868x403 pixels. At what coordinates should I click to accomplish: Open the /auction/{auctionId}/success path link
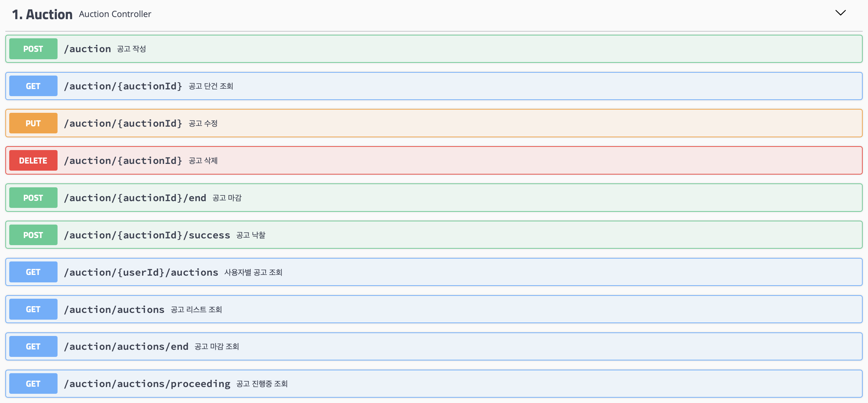(147, 235)
